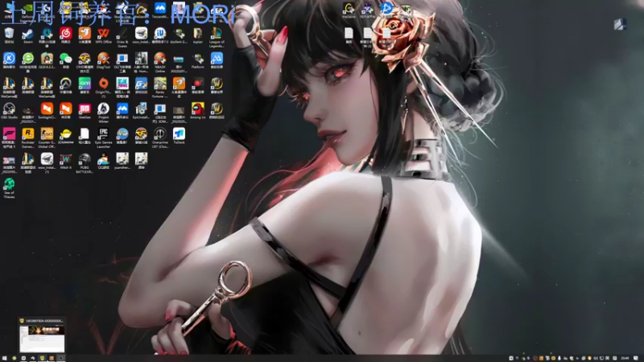The height and width of the screenshot is (362, 644).
Task: Launch the Origin orange shortcut
Action: tap(104, 87)
